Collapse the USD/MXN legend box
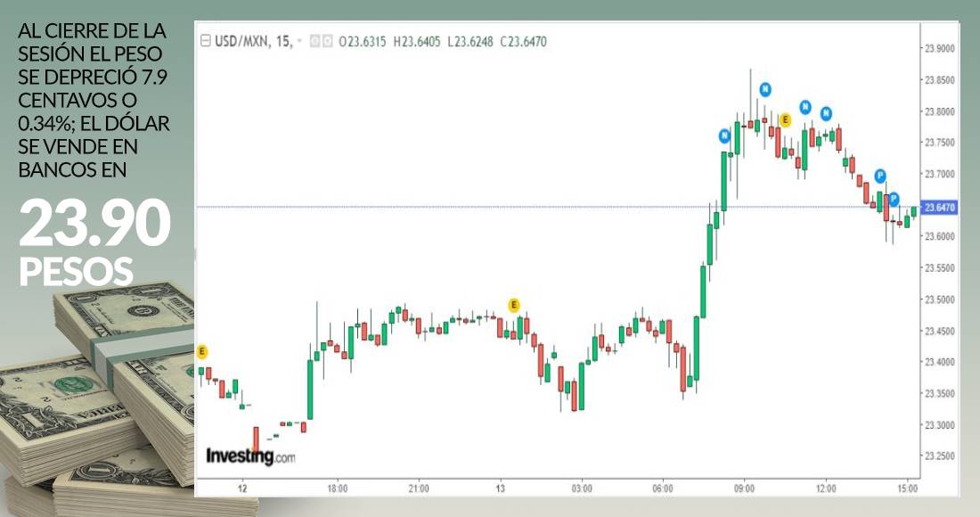Screen dimensions: 980x517 tap(206, 41)
